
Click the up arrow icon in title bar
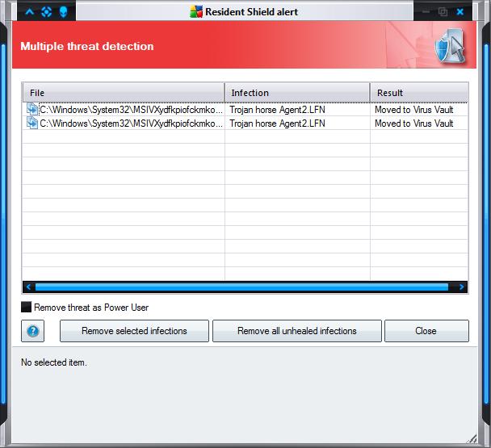click(x=30, y=12)
